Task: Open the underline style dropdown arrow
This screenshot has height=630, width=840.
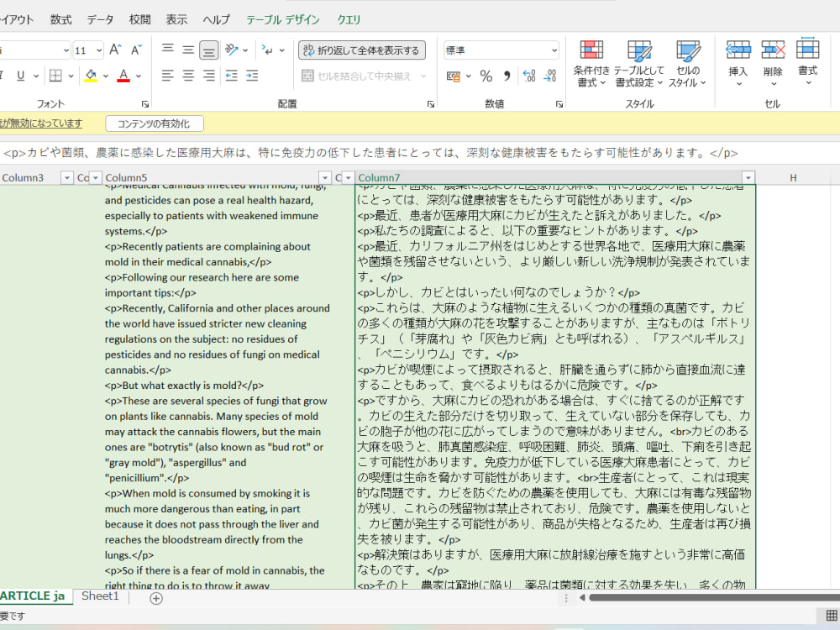Action: [x=36, y=76]
